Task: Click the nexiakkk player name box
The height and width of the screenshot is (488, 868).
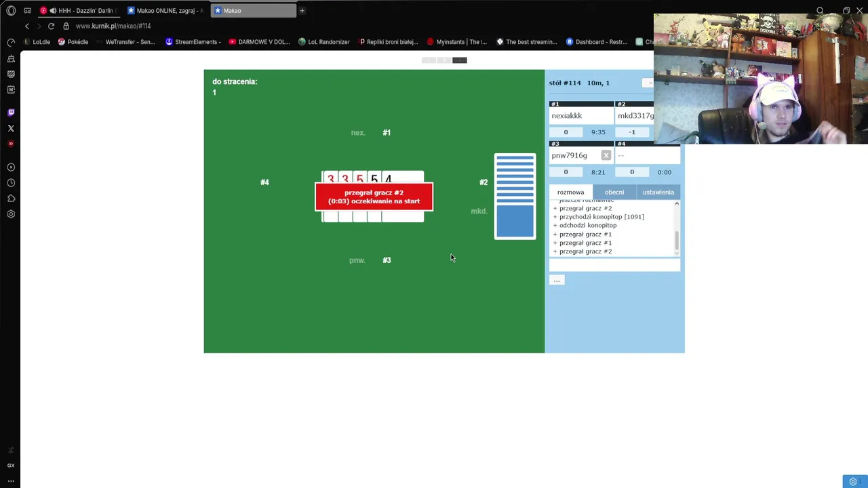Action: pos(581,116)
